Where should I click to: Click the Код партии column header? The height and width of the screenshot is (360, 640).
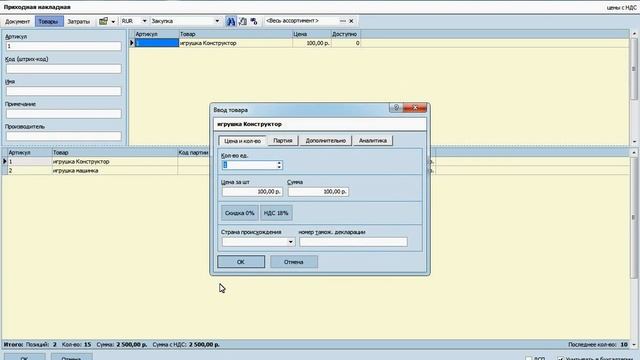(193, 153)
